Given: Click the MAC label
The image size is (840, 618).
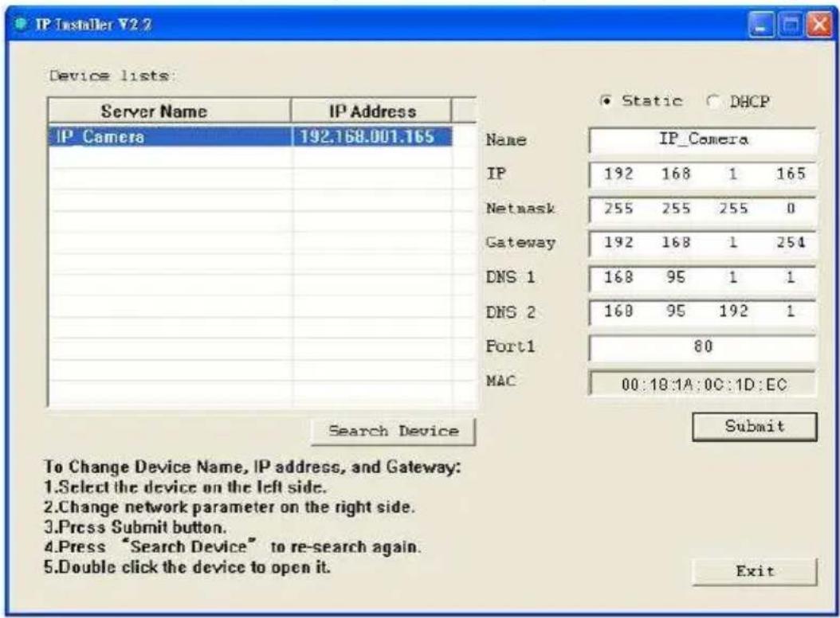Looking at the screenshot, I should tap(501, 381).
